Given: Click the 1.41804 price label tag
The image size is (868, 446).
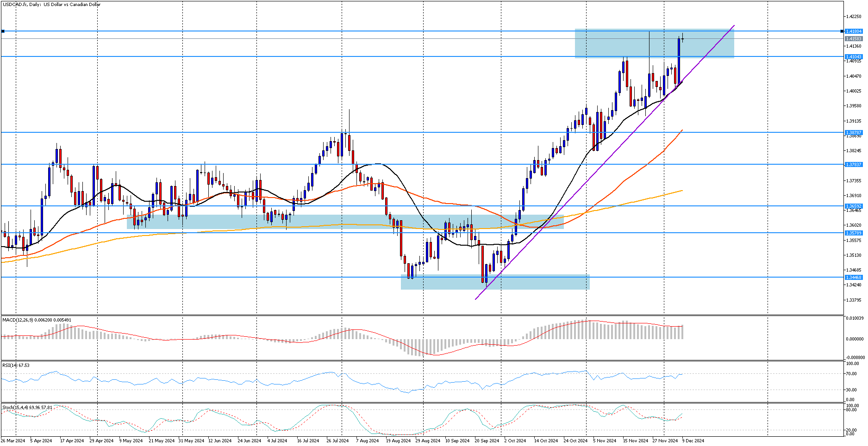Looking at the screenshot, I should point(854,31).
